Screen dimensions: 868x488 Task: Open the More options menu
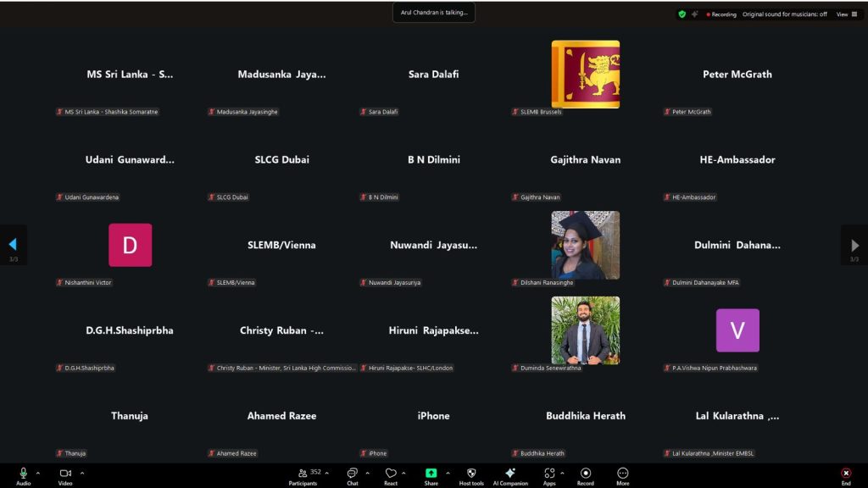tap(623, 474)
